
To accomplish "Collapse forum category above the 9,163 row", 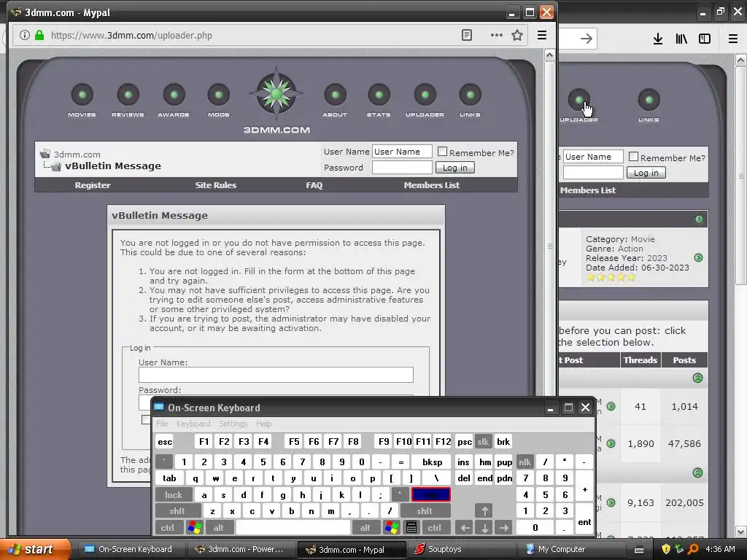I will click(x=697, y=472).
